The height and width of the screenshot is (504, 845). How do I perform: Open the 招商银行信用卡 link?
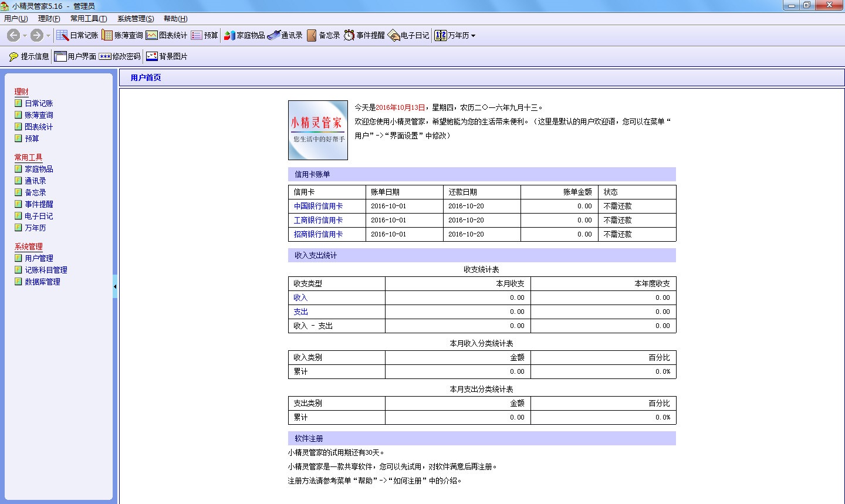(318, 234)
